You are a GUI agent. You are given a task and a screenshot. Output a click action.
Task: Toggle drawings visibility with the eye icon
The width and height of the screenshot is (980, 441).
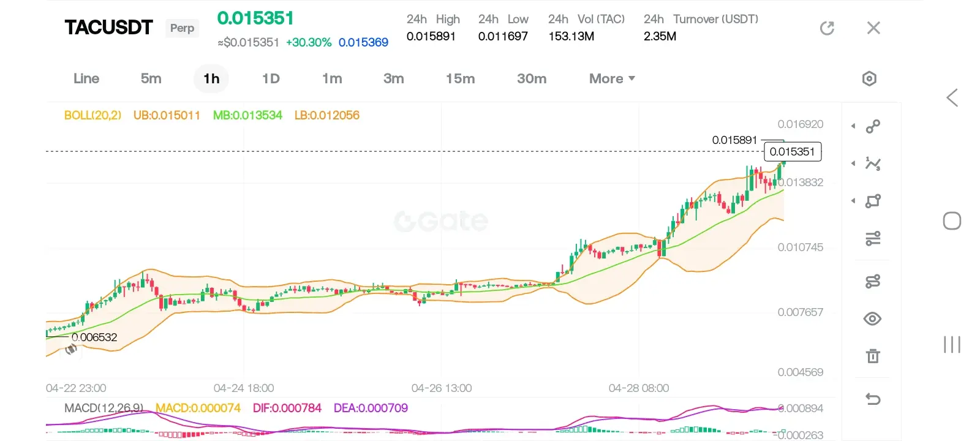pyautogui.click(x=873, y=318)
